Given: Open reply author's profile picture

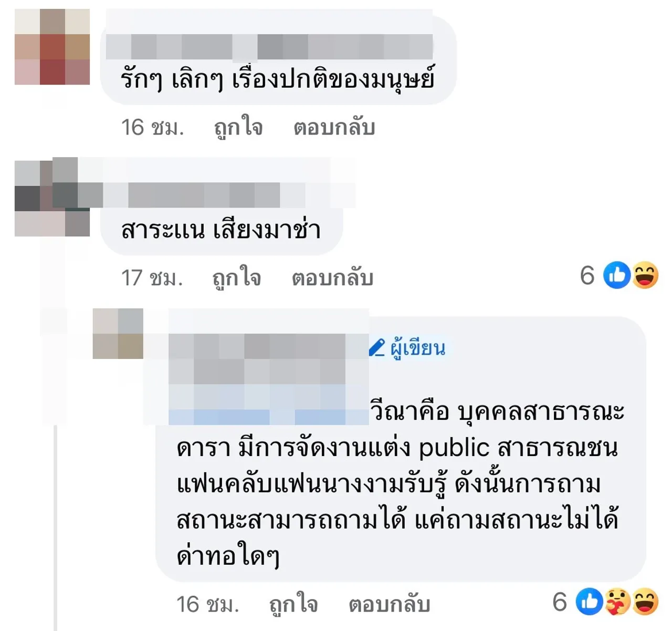Looking at the screenshot, I should 118,334.
